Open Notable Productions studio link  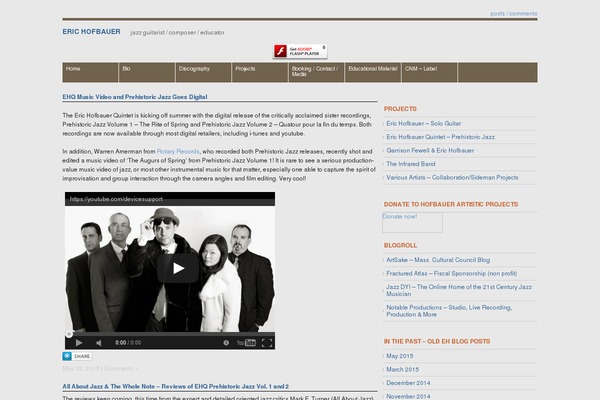449,311
